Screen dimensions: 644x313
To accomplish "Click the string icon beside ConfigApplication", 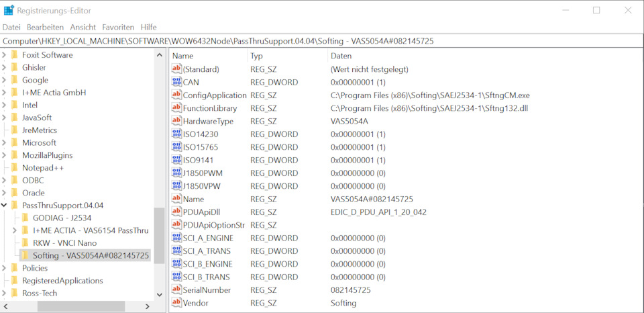I will coord(176,95).
